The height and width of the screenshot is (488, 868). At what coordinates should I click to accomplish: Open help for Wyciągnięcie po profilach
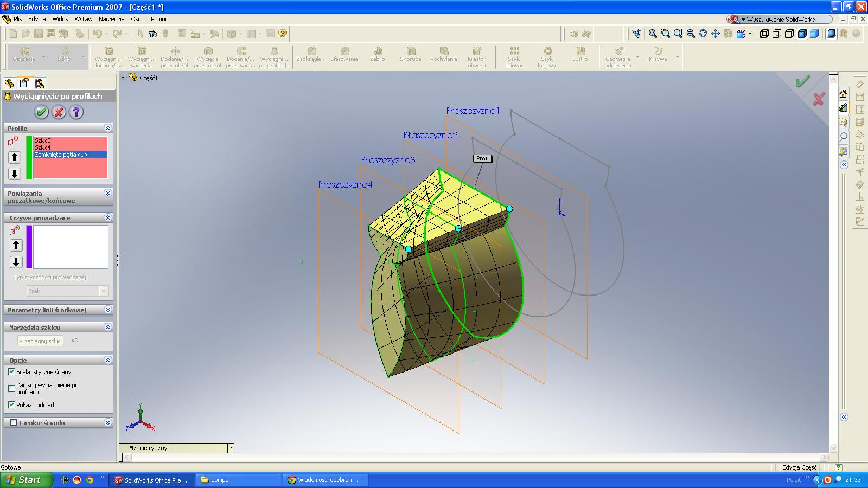click(76, 112)
